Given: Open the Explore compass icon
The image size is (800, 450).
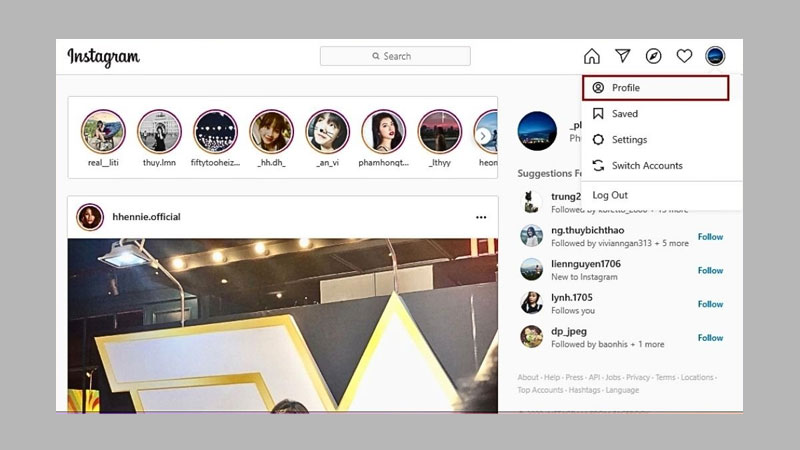Looking at the screenshot, I should click(654, 56).
